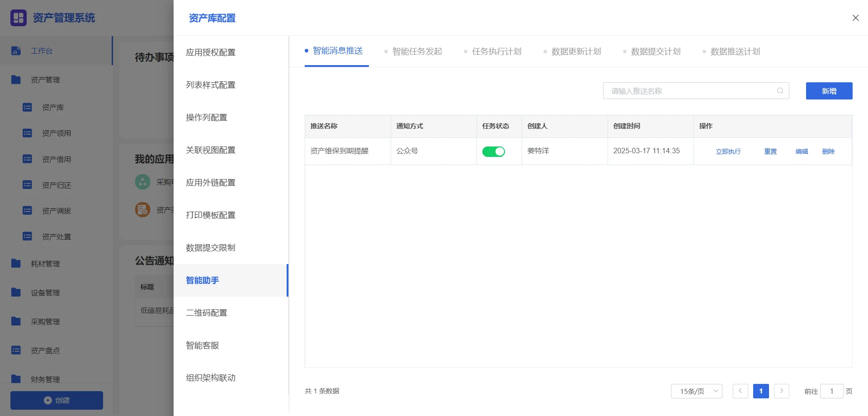The height and width of the screenshot is (416, 868).
Task: Click 立即执行 for 资产维保到期提醒
Action: (728, 151)
